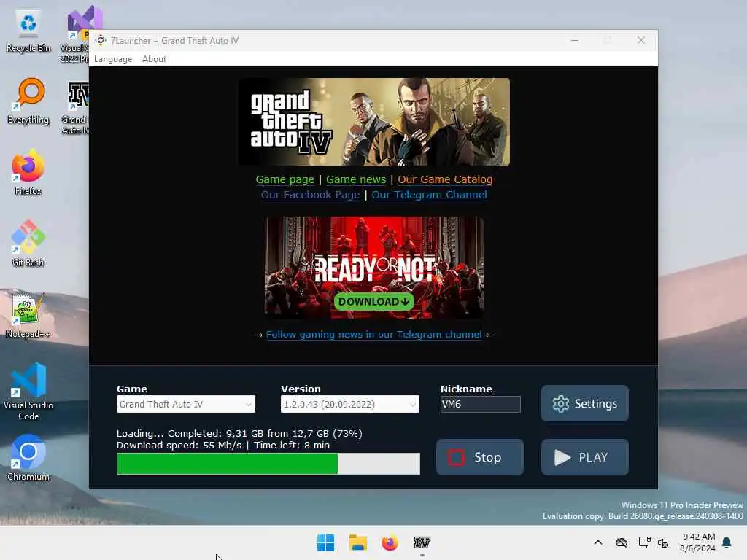Open the Language menu
This screenshot has height=560, width=747.
(x=113, y=59)
